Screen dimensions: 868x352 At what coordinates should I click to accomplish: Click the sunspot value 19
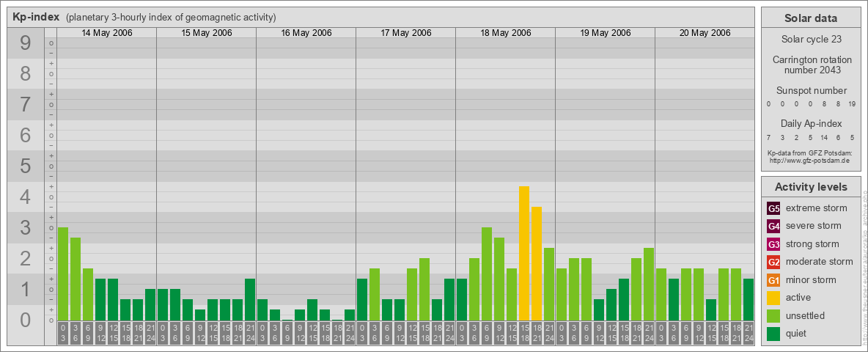tap(851, 103)
